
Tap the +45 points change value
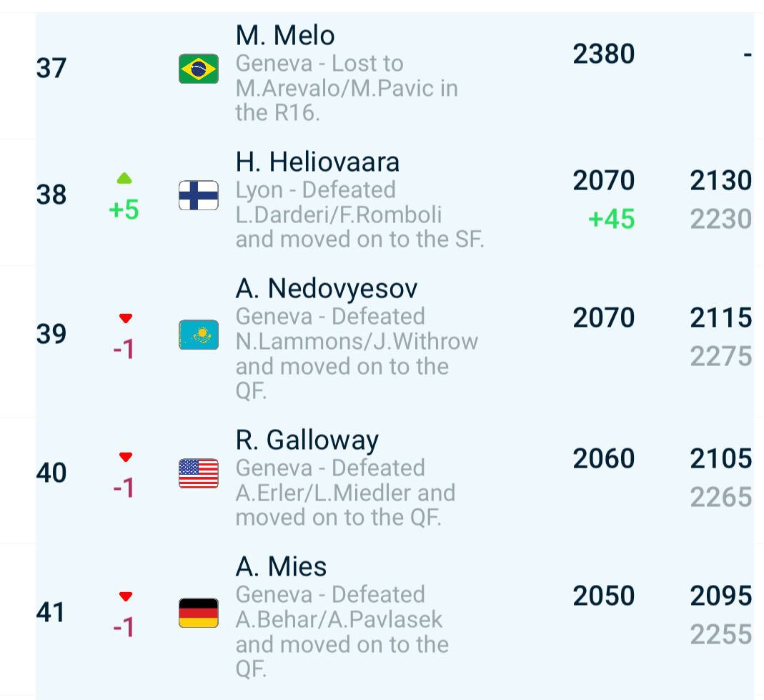point(612,219)
